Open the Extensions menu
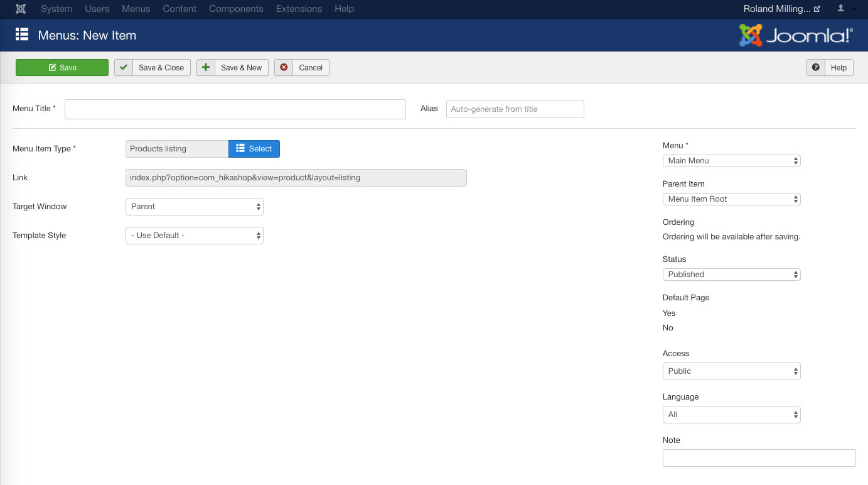Viewport: 868px width, 485px height. (x=299, y=9)
